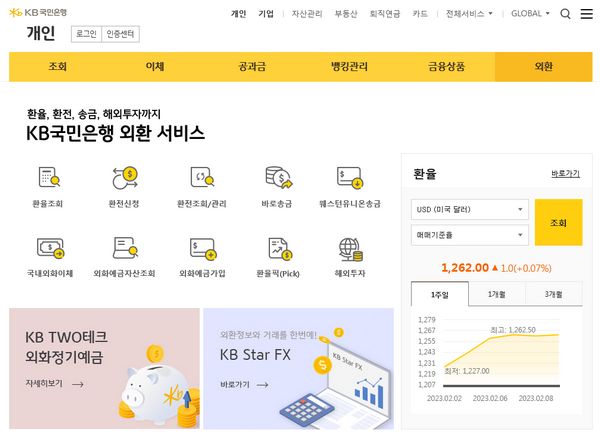600x441 pixels.
Task: Open the hamburger menu icon
Action: 587,14
